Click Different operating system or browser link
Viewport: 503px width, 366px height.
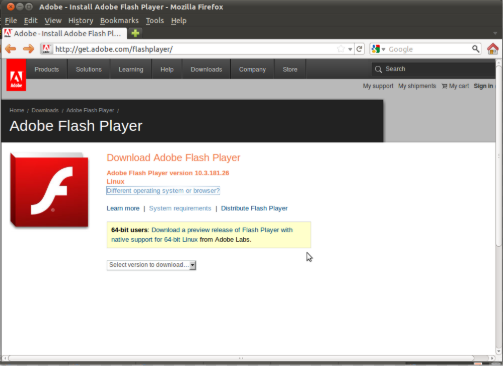coord(163,191)
